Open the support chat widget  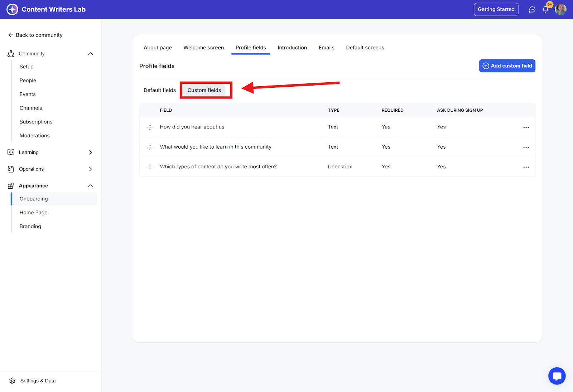pos(557,376)
